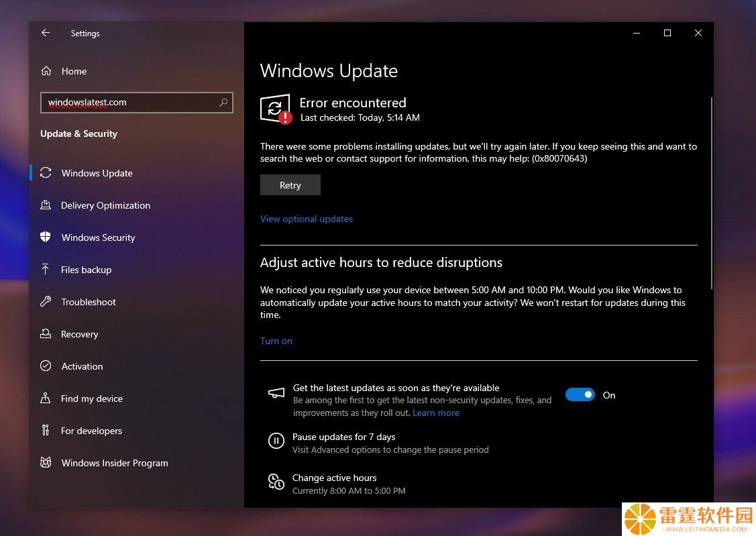Open Windows Security page

(99, 237)
